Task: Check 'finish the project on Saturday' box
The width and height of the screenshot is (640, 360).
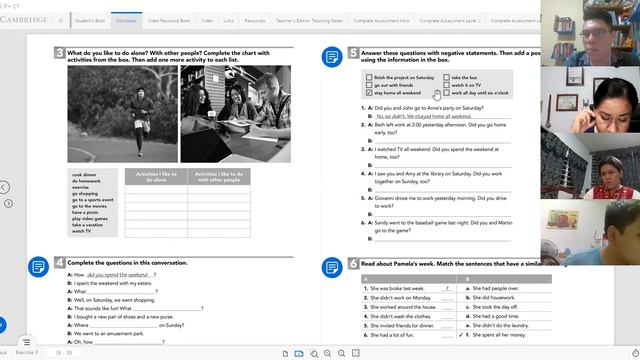Action: tap(369, 77)
